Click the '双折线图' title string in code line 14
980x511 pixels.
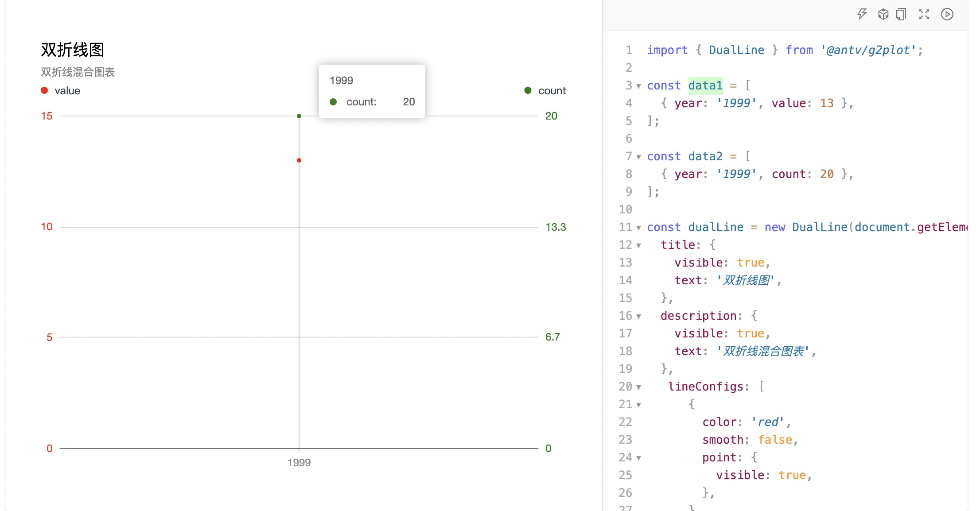click(747, 280)
